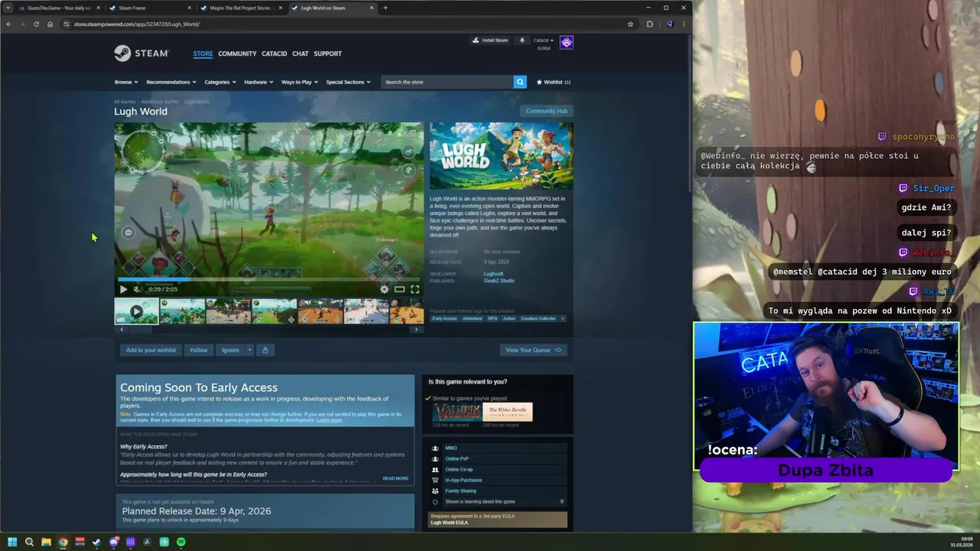Click the Install Steam button
This screenshot has height=551, width=980.
(490, 40)
